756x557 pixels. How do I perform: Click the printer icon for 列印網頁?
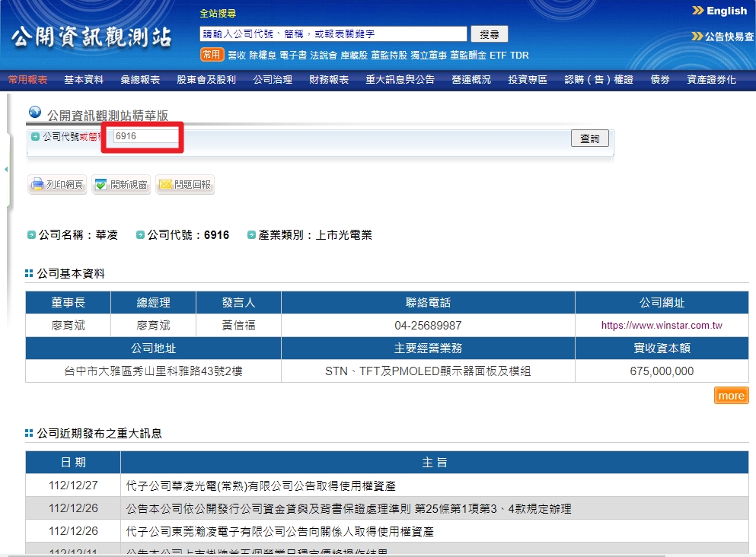37,184
